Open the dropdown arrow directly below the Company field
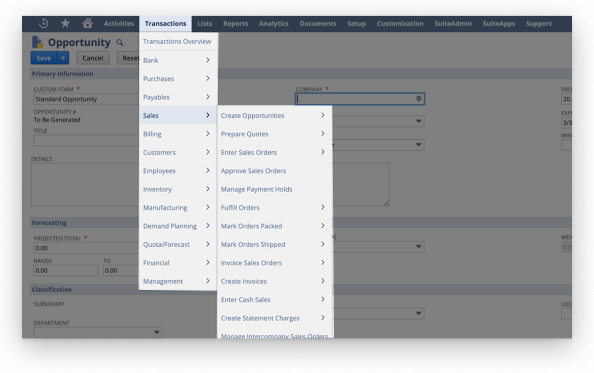 [418, 121]
